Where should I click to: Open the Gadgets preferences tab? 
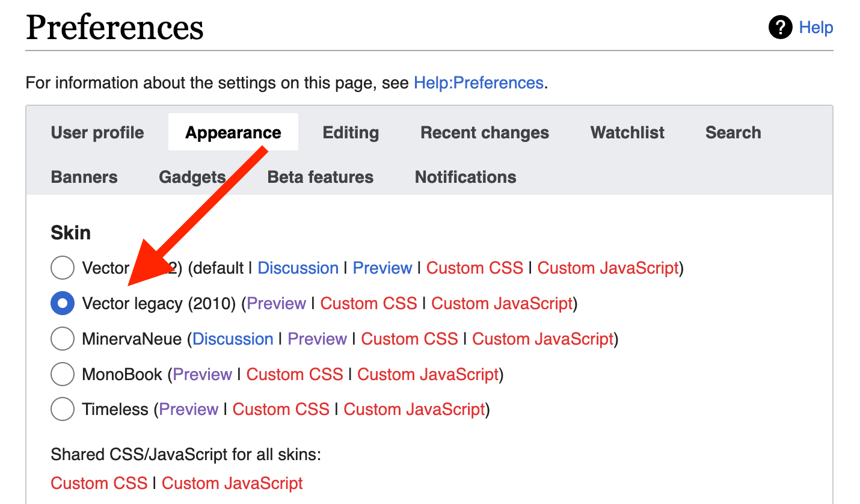pyautogui.click(x=192, y=177)
